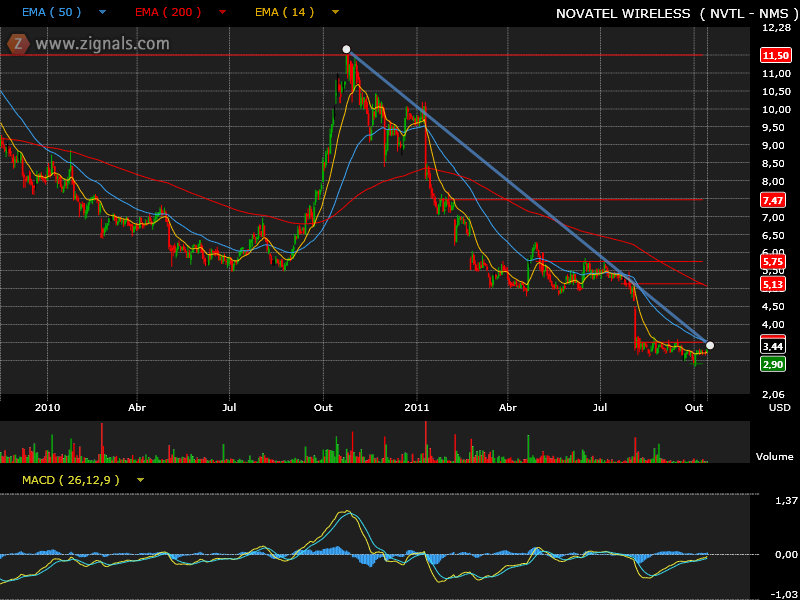Click the red 5,75 price tag

click(x=772, y=262)
